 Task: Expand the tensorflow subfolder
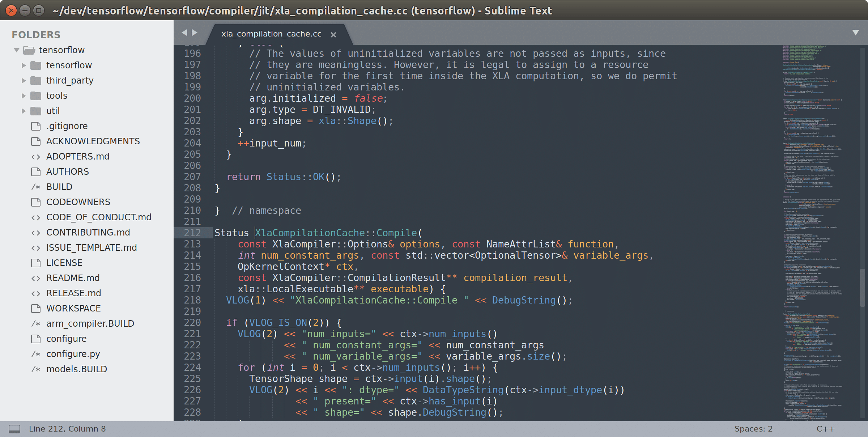tap(23, 65)
